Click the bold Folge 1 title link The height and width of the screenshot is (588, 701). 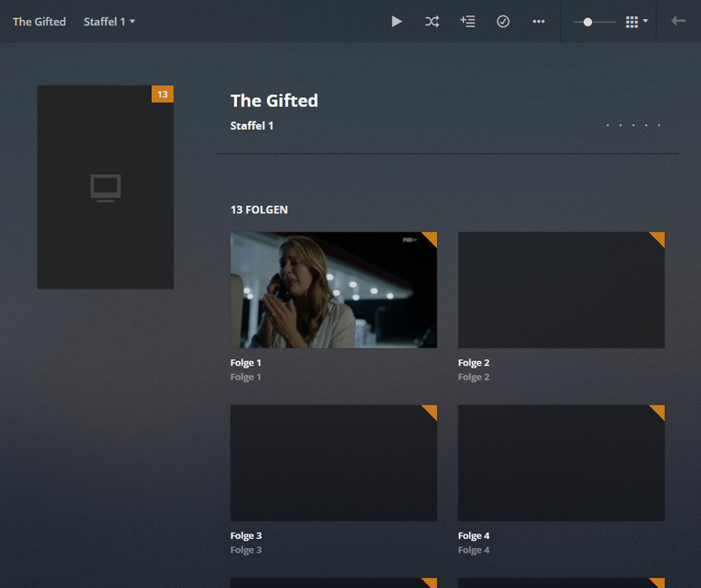245,363
